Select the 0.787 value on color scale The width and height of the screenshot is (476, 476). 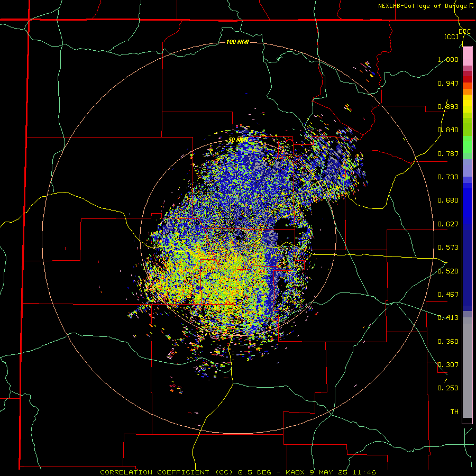click(x=448, y=153)
